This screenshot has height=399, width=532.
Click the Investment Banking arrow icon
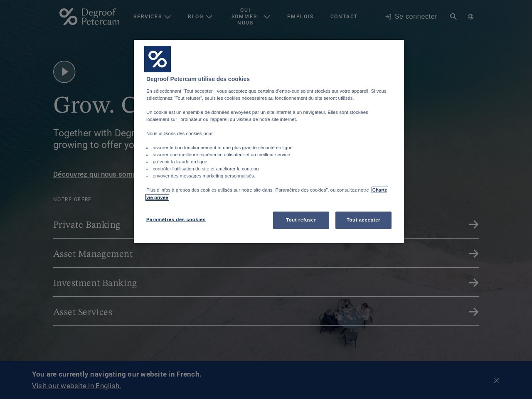(474, 283)
